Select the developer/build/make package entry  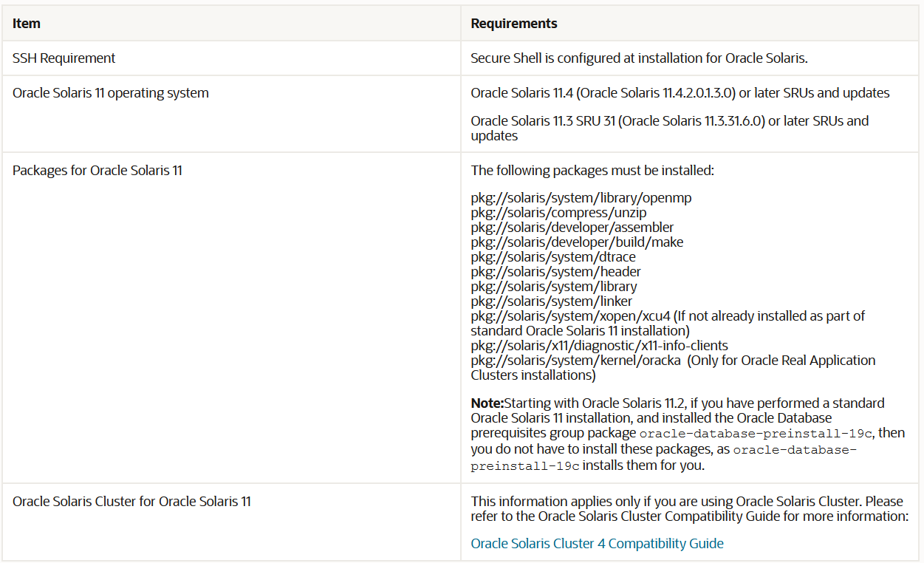click(577, 242)
